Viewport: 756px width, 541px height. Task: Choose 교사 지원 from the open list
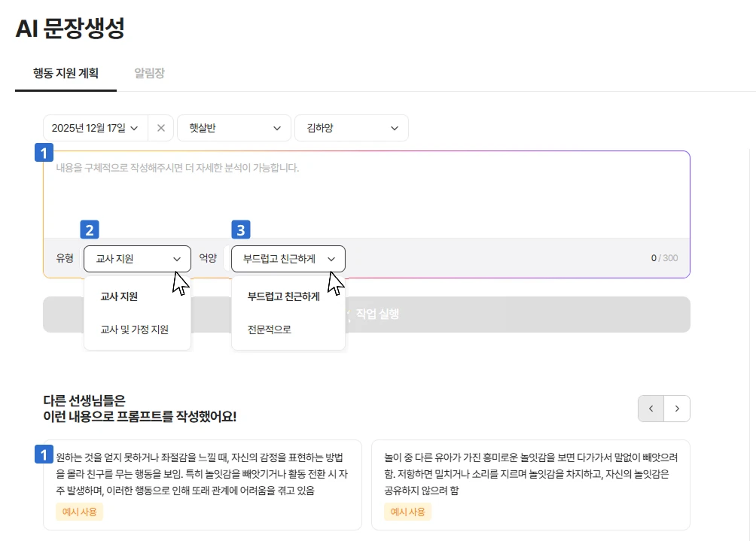tap(120, 296)
